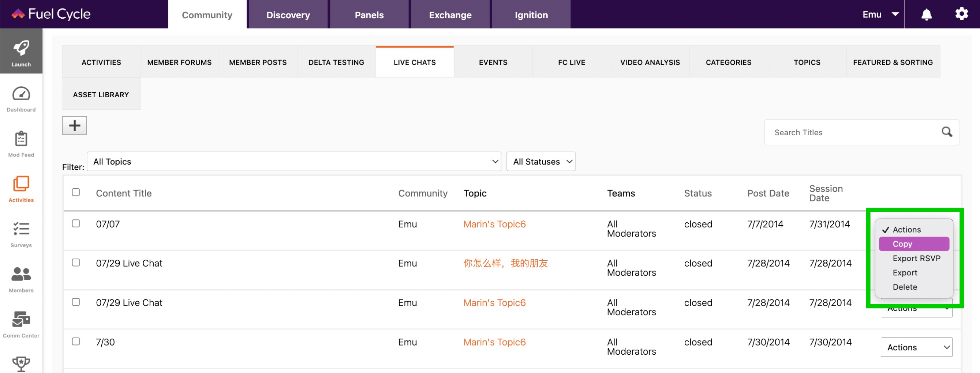Switch to the Panels top tab
Screen dimensions: 980x373
(369, 15)
